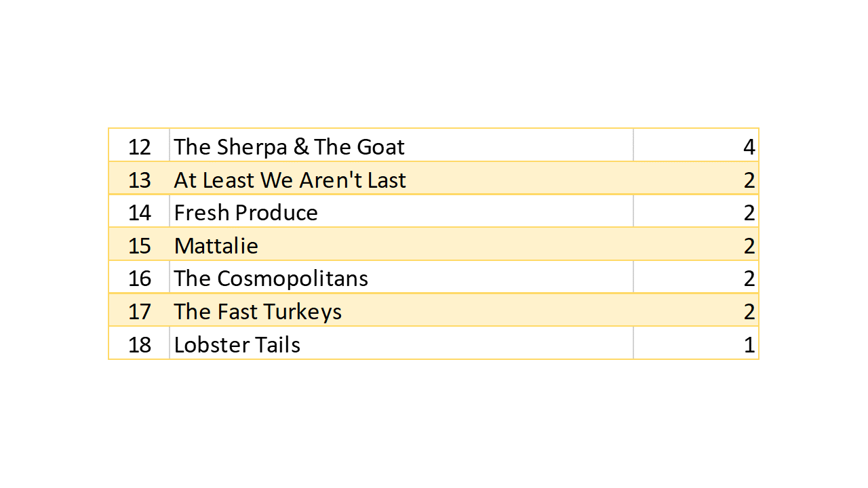868x488 pixels.
Task: Select the At Least We Aren't Last cell
Action: tap(290, 180)
